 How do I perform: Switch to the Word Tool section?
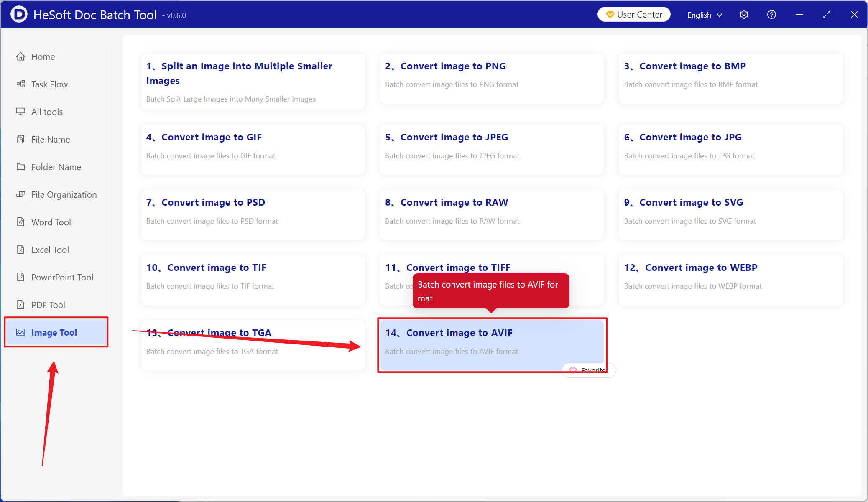(x=56, y=222)
